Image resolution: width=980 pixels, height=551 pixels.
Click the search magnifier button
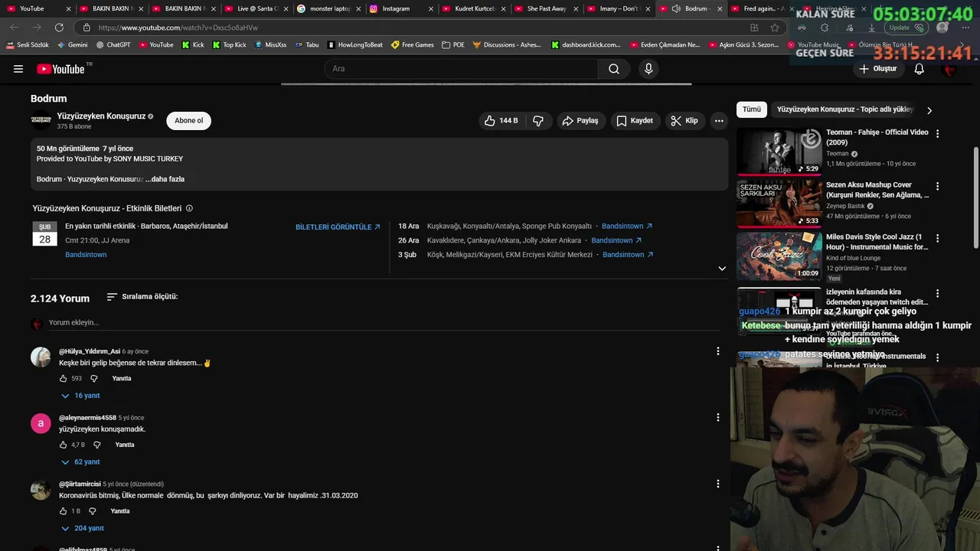(614, 69)
